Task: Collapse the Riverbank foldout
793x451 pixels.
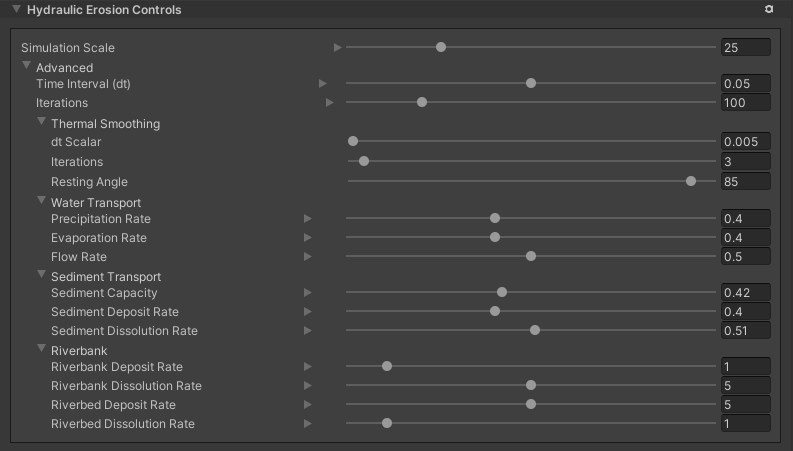Action: coord(42,350)
